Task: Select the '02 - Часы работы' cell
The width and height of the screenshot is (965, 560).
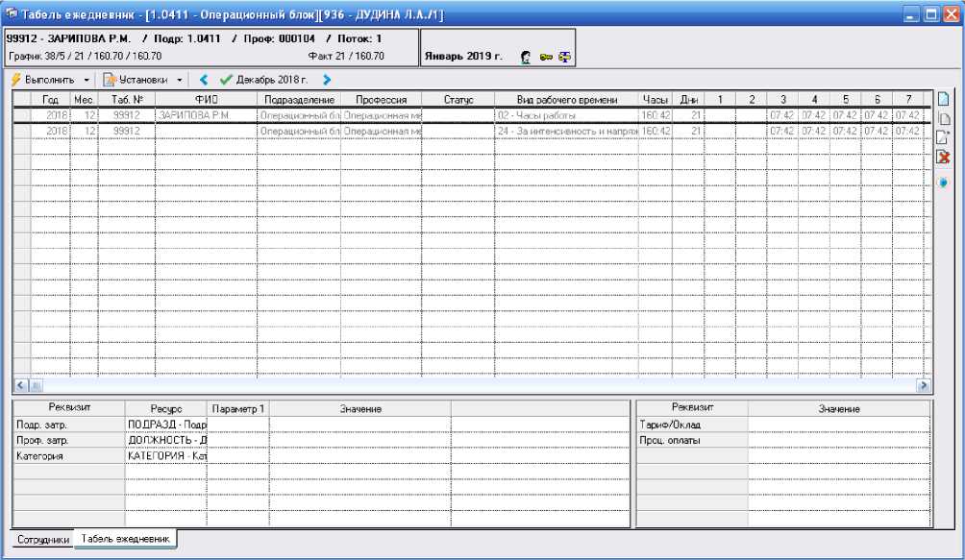Action: [567, 115]
